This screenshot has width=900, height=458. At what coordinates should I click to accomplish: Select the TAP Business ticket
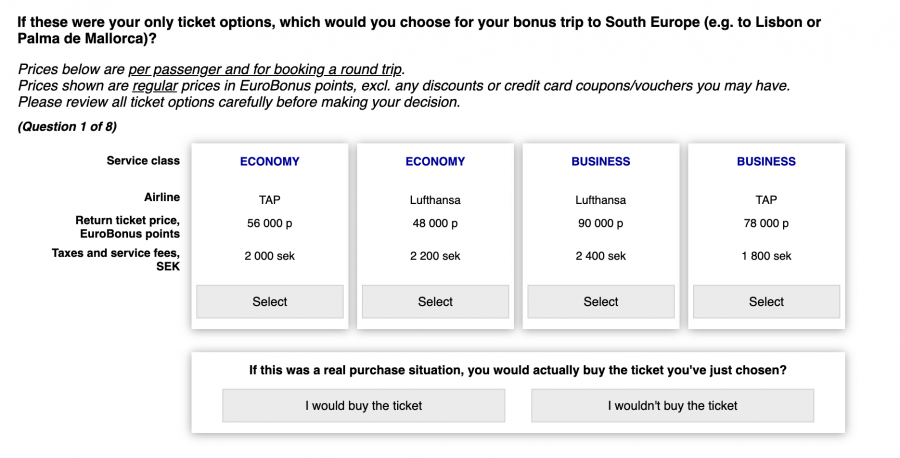pyautogui.click(x=767, y=302)
